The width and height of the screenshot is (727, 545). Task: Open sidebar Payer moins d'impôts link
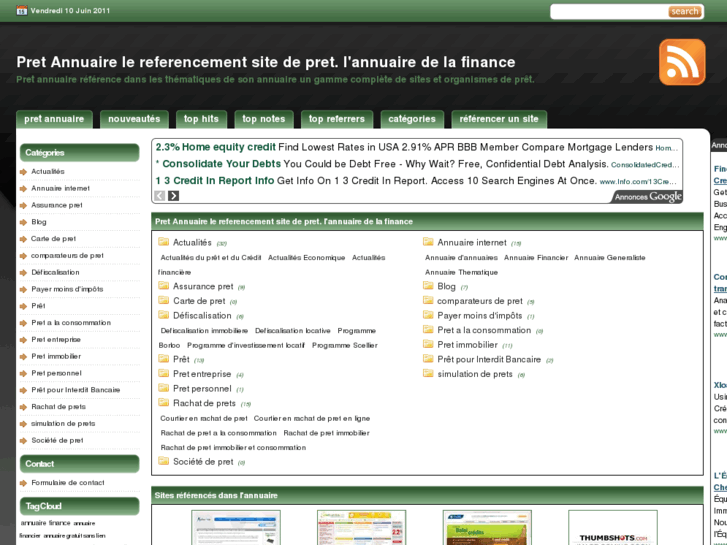click(x=67, y=289)
